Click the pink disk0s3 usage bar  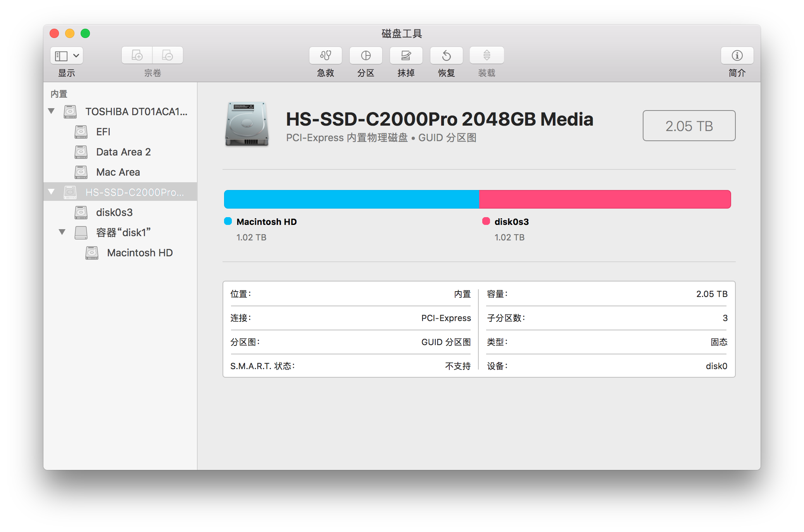point(605,199)
